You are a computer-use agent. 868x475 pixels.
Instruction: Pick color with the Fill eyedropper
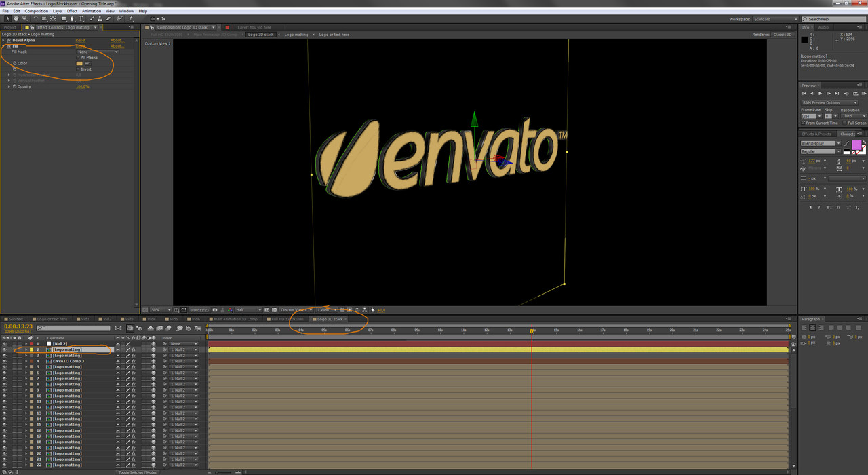point(87,63)
